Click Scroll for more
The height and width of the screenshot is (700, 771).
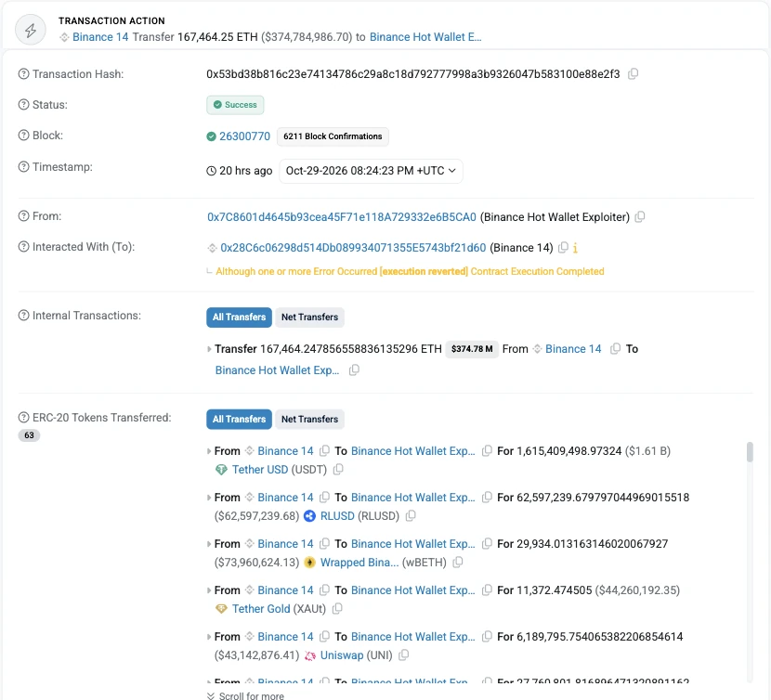245,695
